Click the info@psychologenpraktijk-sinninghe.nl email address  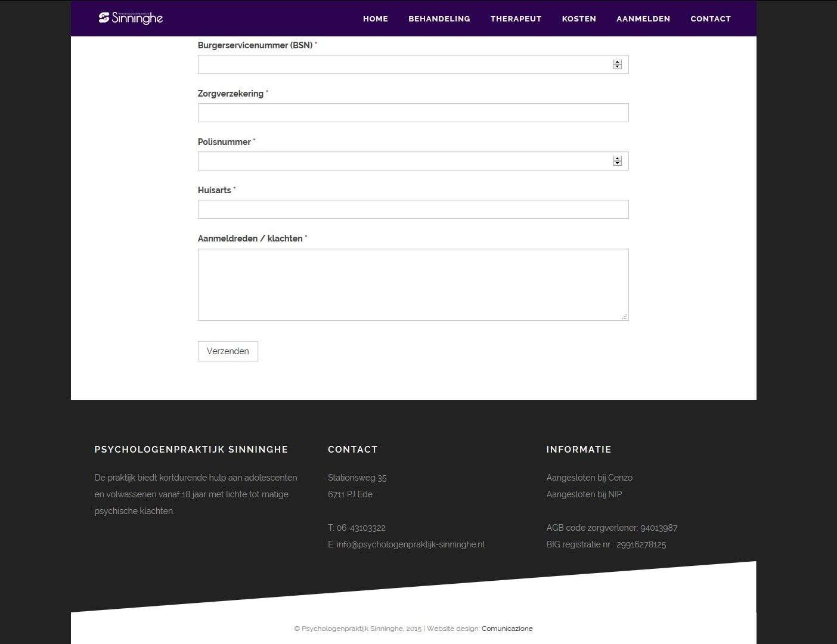[410, 544]
